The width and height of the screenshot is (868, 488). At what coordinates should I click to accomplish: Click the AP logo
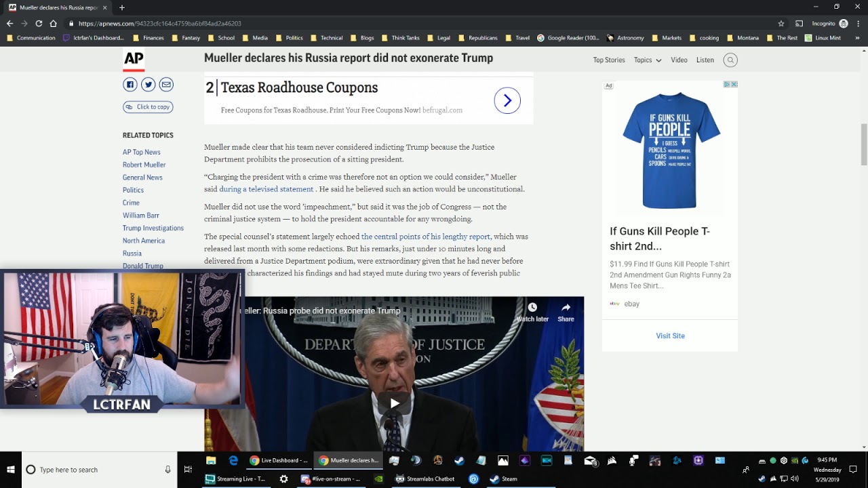pos(134,60)
